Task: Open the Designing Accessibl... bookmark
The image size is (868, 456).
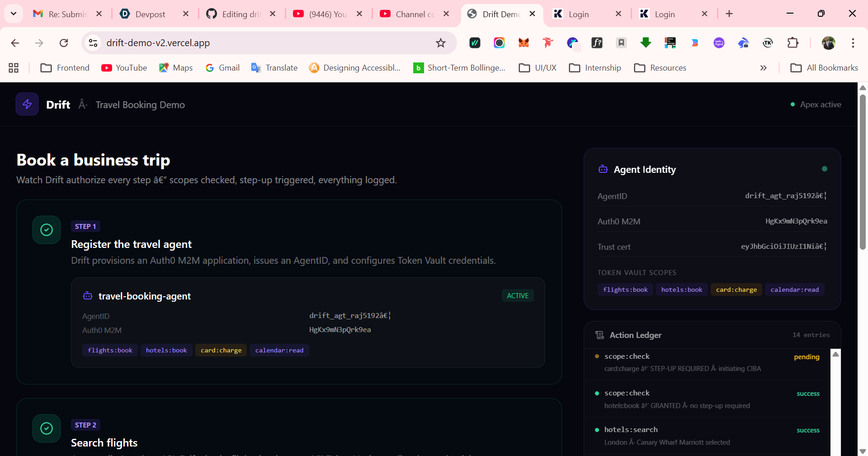Action: (355, 68)
